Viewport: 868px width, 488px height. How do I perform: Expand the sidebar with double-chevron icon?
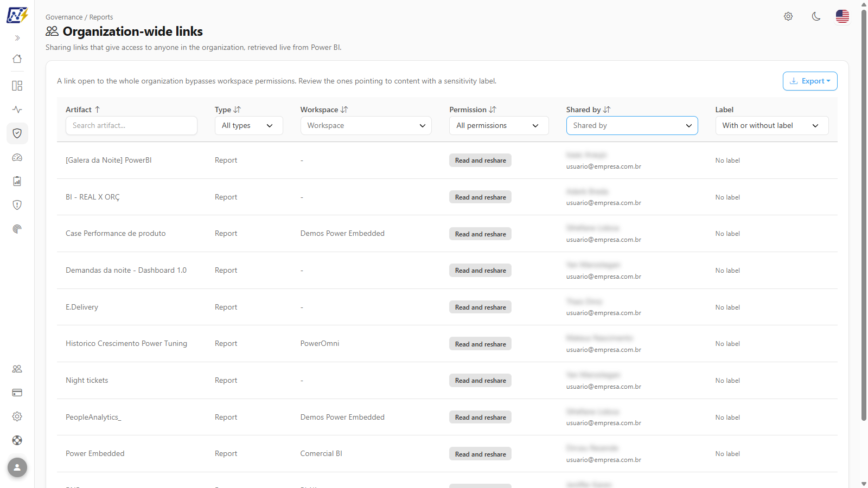click(x=17, y=38)
